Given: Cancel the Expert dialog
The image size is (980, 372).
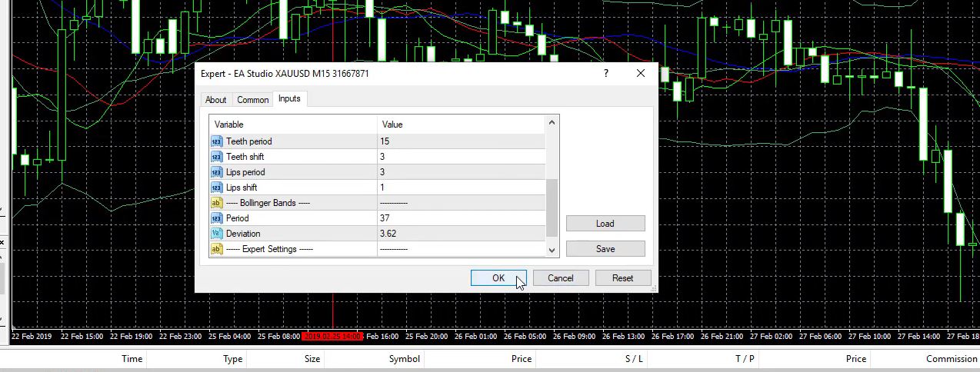Looking at the screenshot, I should pyautogui.click(x=560, y=278).
